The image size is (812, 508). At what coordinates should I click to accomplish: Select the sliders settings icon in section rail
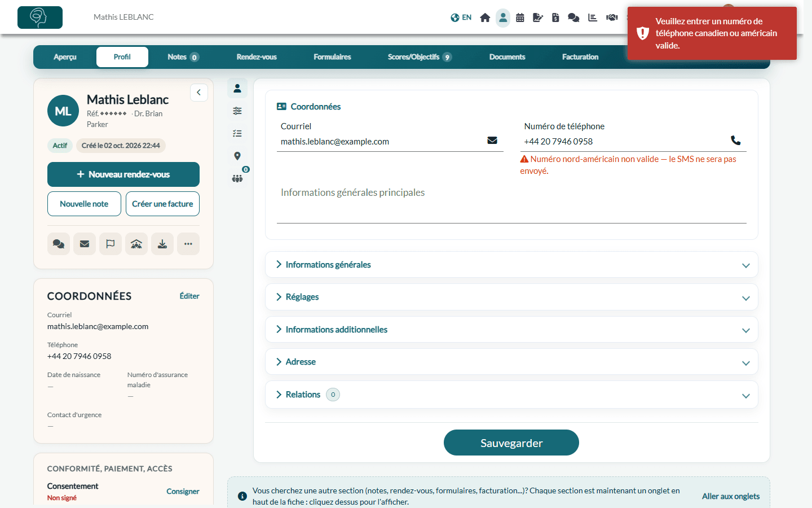point(237,111)
